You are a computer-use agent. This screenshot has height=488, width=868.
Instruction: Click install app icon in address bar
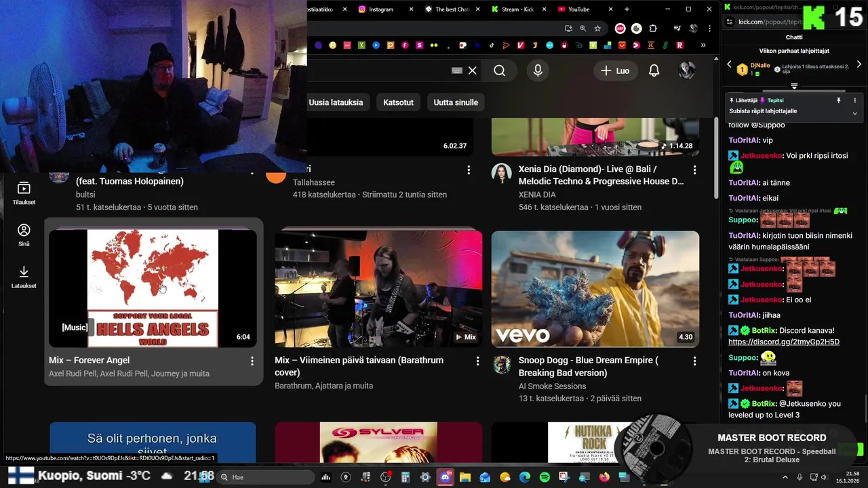(568, 28)
